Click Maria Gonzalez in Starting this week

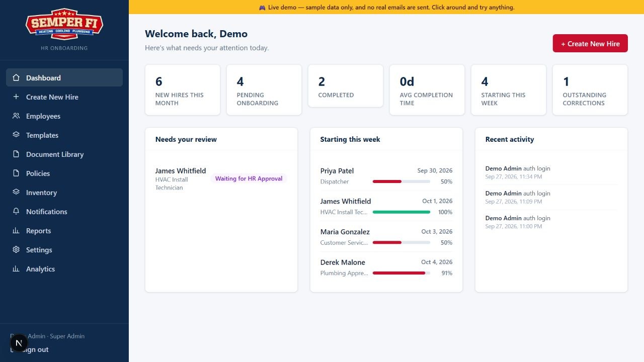pos(345,232)
